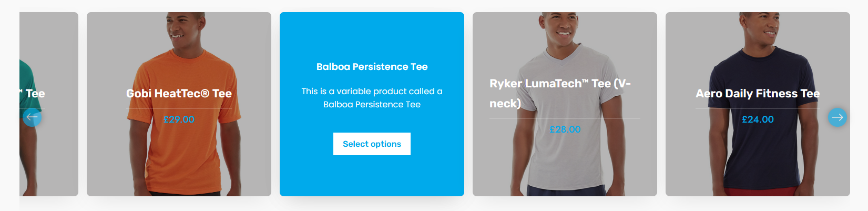Open the Balboa Persistence Tee title link
Screen dimensions: 868x211
pyautogui.click(x=372, y=67)
